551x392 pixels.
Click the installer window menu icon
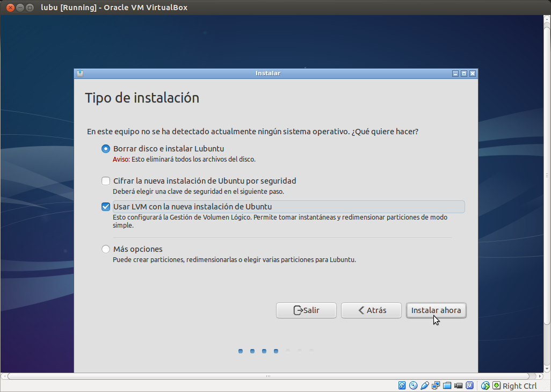(x=80, y=74)
